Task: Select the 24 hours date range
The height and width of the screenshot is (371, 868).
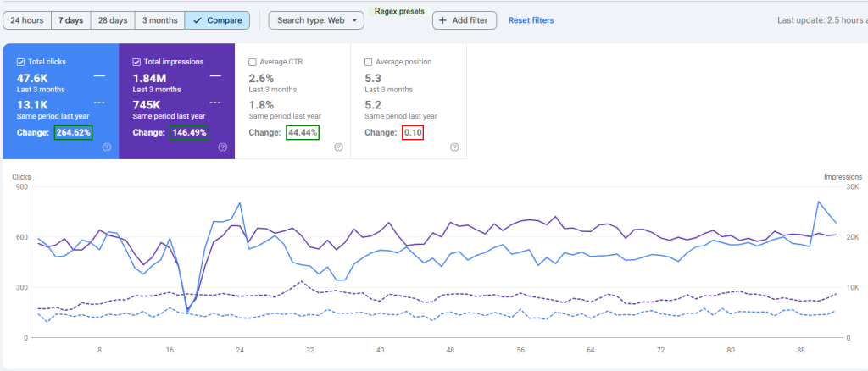Action: (27, 20)
